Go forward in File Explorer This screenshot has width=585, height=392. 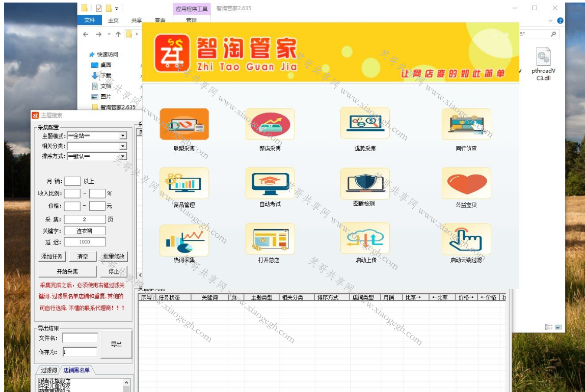(98, 34)
